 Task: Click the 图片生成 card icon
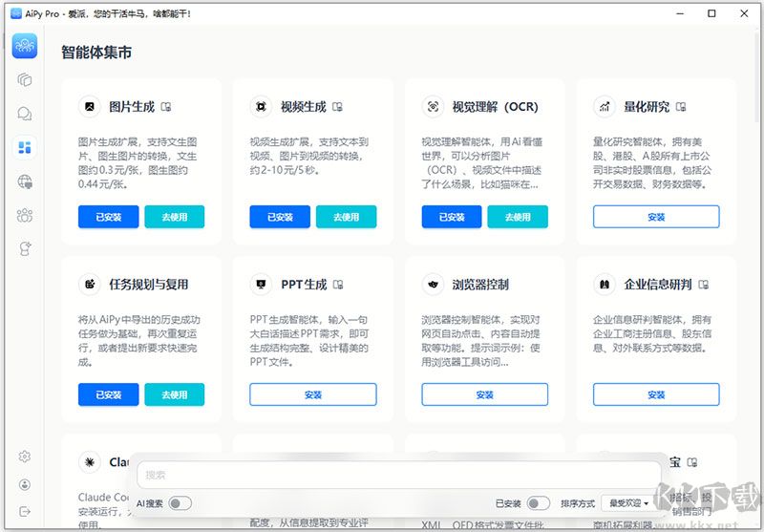90,106
